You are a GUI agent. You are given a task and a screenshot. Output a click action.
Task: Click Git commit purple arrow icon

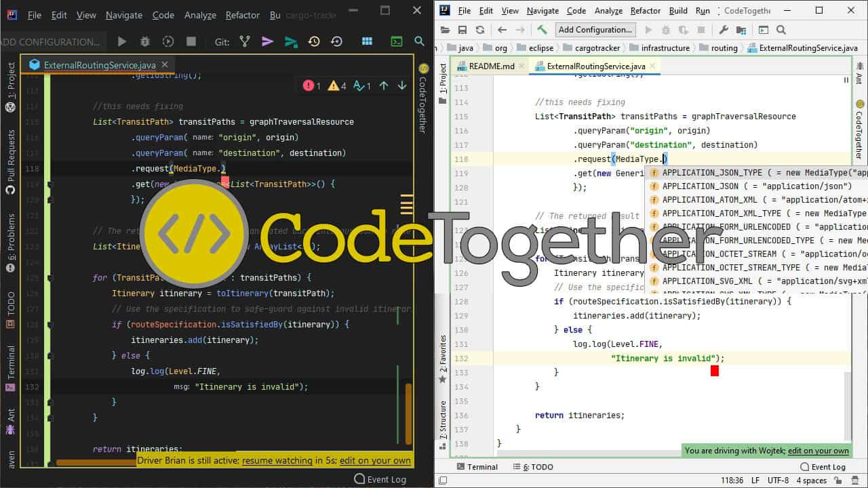268,41
